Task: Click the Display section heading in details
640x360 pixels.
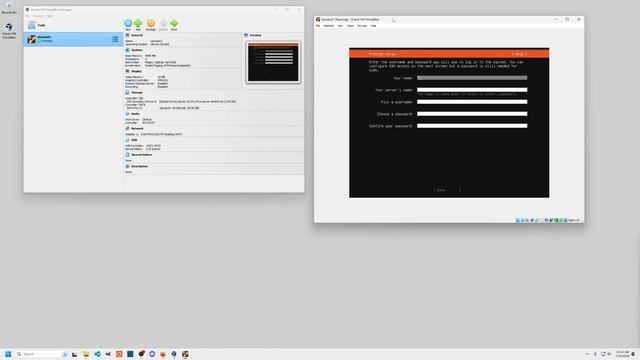Action: click(136, 71)
